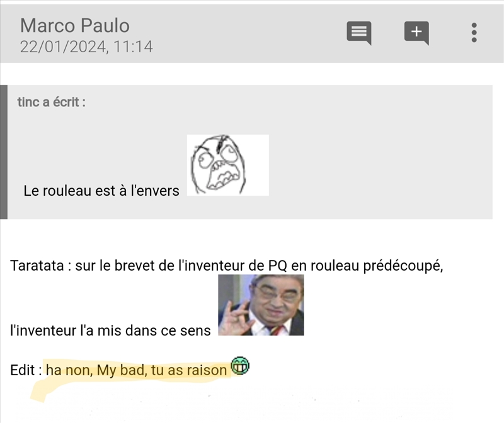The height and width of the screenshot is (423, 504).
Task: Open the photo of man with glasses
Action: [261, 305]
